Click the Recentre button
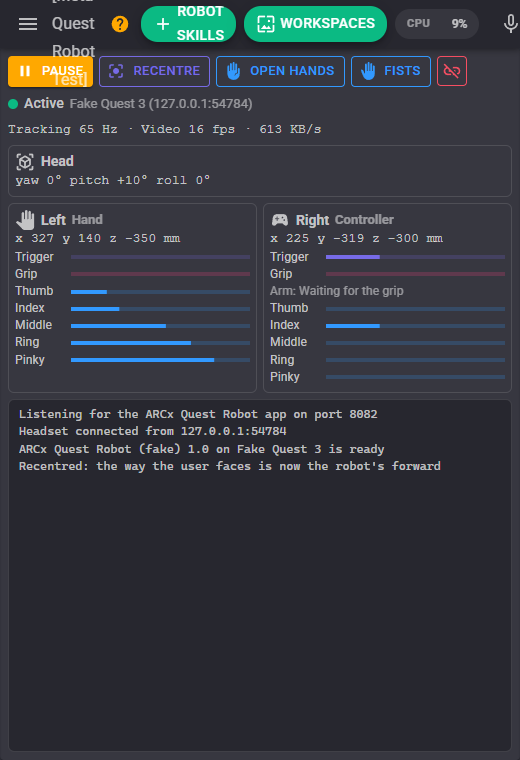 (x=155, y=71)
